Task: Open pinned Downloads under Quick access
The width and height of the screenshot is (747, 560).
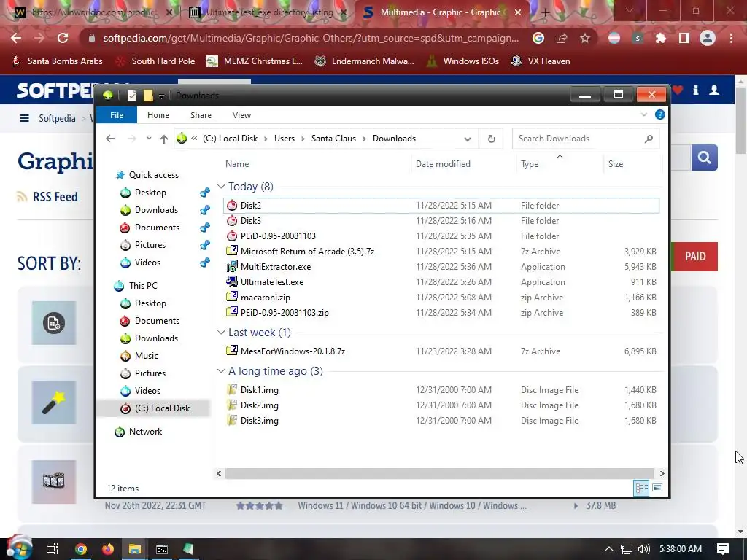Action: click(x=156, y=210)
